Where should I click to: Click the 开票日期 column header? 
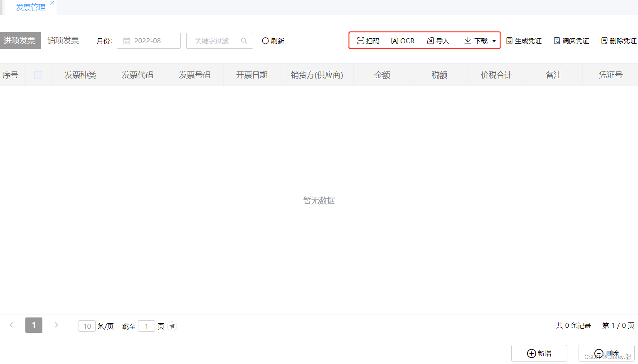(x=252, y=75)
